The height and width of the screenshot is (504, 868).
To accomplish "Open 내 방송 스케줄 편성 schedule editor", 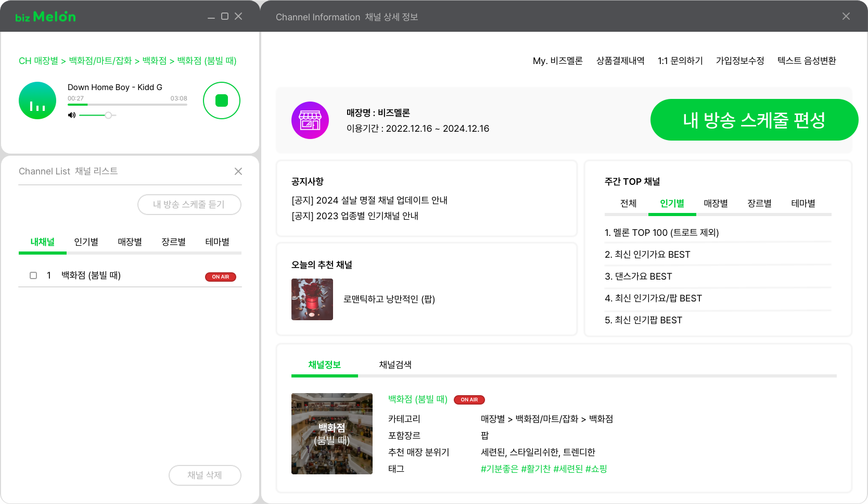I will click(755, 120).
